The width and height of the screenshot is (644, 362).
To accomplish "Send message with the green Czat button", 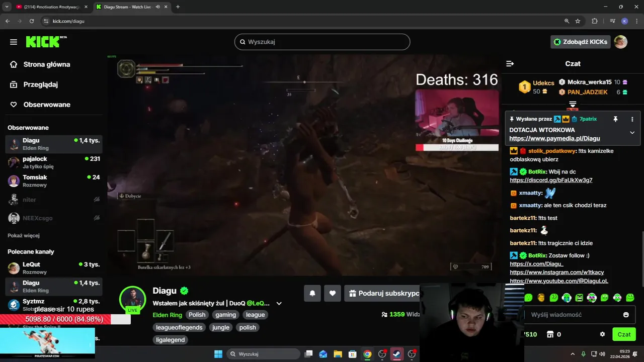I will click(x=624, y=334).
